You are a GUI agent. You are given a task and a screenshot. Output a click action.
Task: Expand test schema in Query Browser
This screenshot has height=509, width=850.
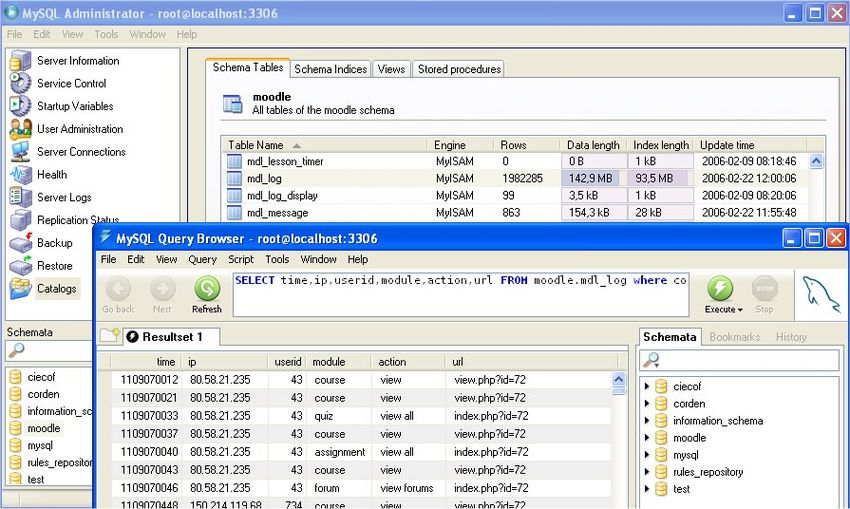coord(647,489)
